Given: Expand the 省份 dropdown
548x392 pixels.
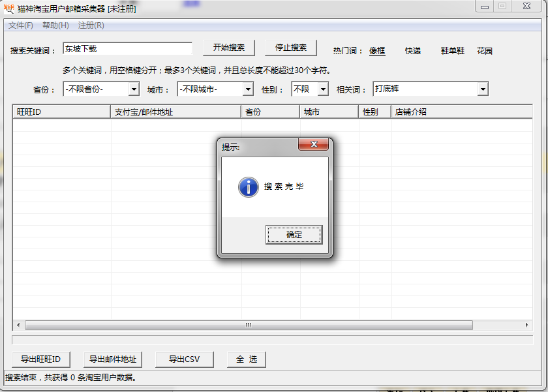Looking at the screenshot, I should click(x=134, y=89).
